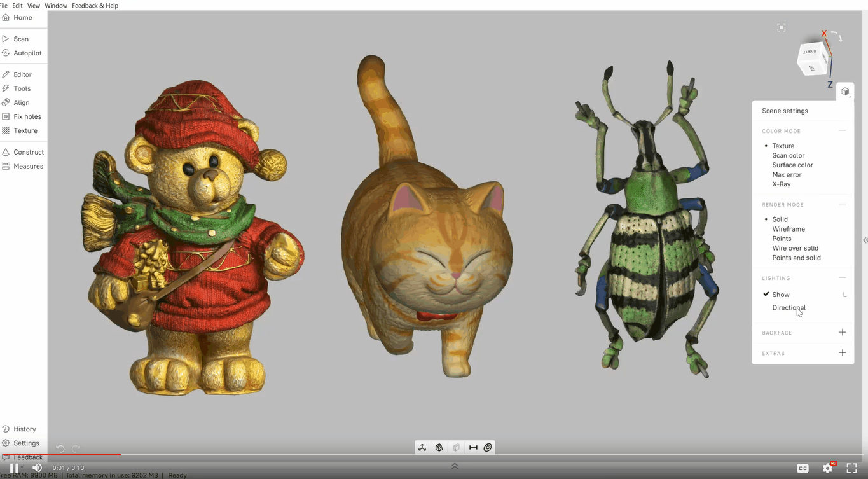The image size is (868, 479).
Task: Select Scan color mode
Action: tap(789, 155)
